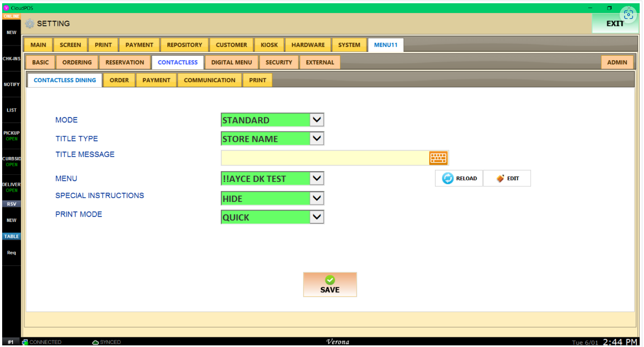Open on-screen keyboard for Title Message
Image resolution: width=644 pixels, height=347 pixels.
(438, 158)
